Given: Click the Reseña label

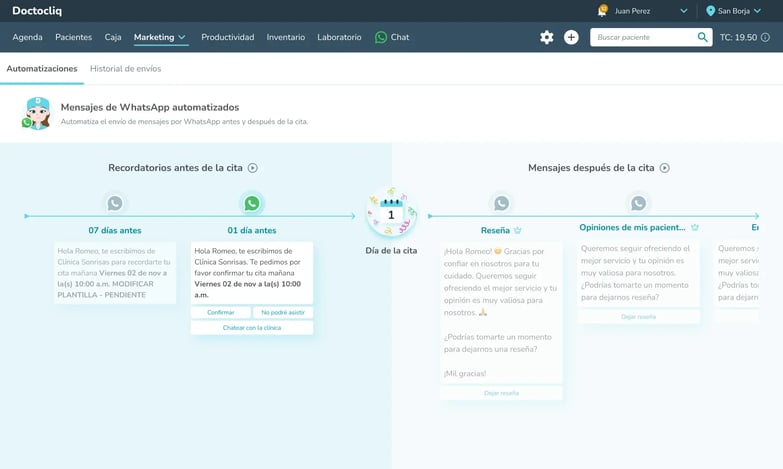Looking at the screenshot, I should pyautogui.click(x=495, y=230).
